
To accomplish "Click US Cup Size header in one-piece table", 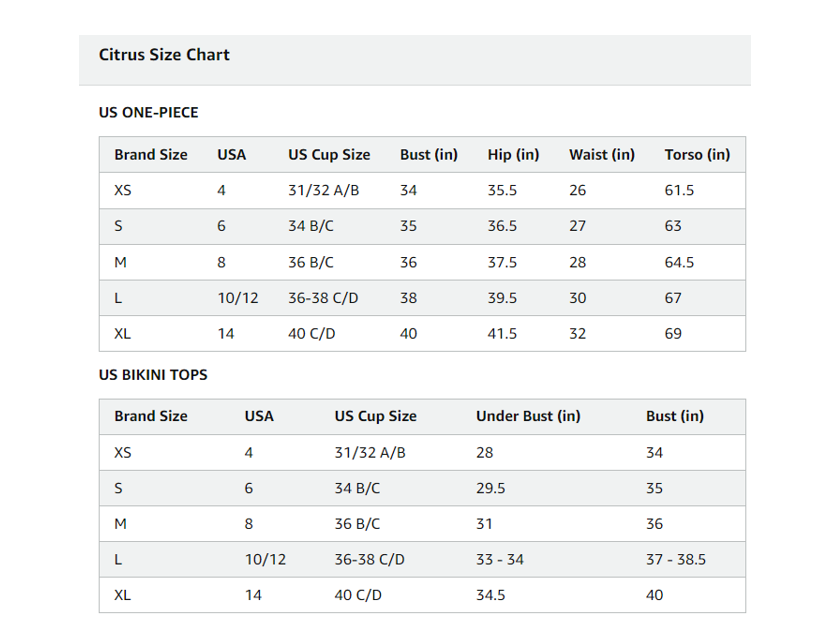I will pos(329,155).
